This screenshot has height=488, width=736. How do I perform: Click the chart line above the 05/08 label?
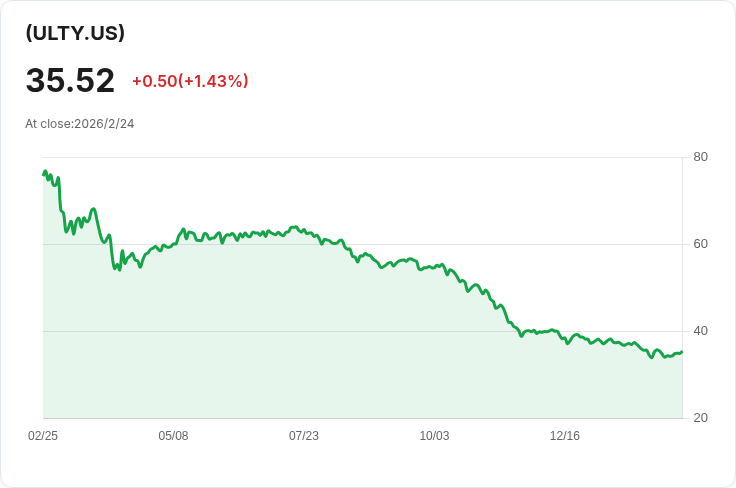pos(173,244)
